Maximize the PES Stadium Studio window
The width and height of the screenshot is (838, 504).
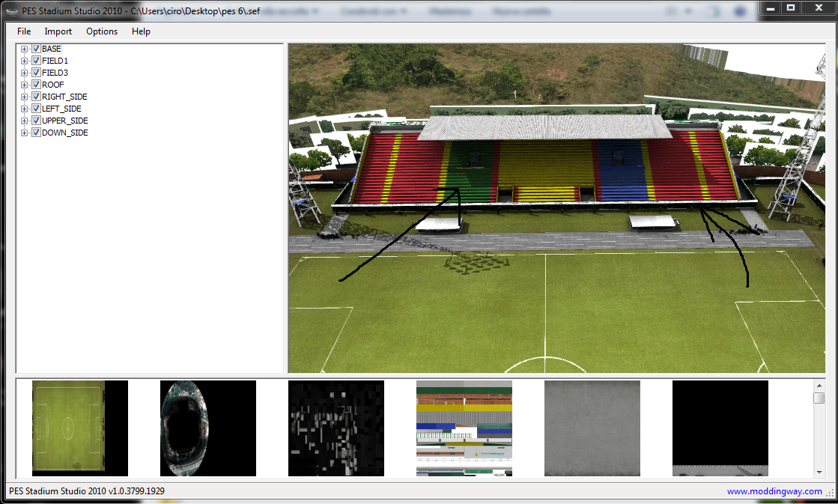click(x=791, y=8)
